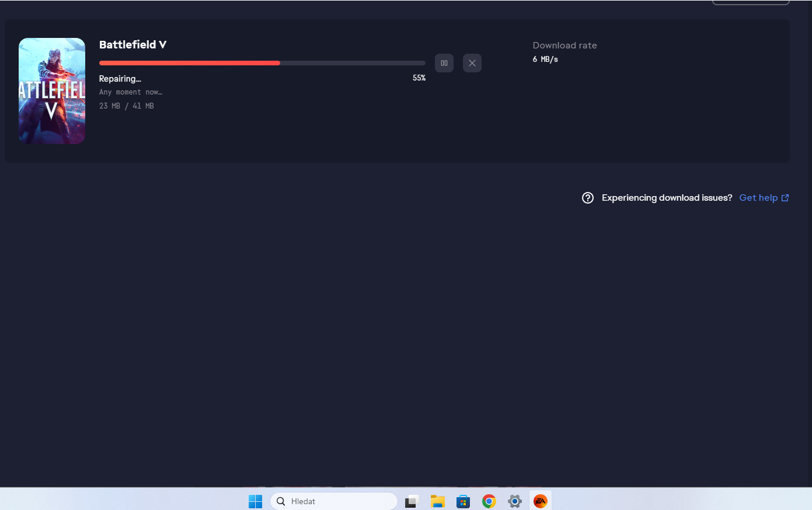Click the Battlefield V title
The width and height of the screenshot is (812, 510).
pyautogui.click(x=133, y=45)
